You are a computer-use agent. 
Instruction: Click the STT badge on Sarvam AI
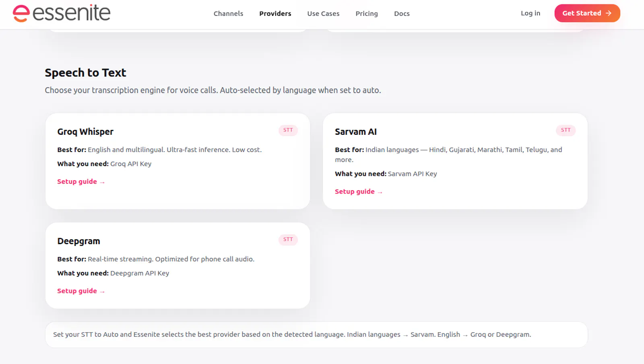coord(566,130)
